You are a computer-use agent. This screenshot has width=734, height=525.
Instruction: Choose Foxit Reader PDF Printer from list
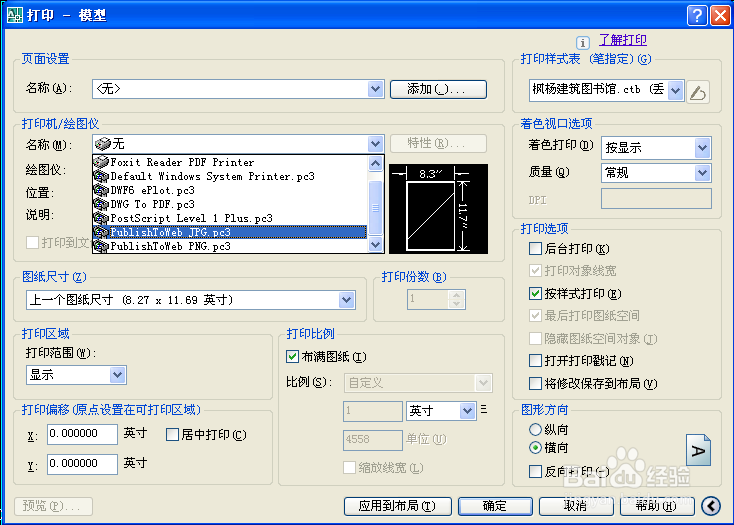(x=229, y=162)
